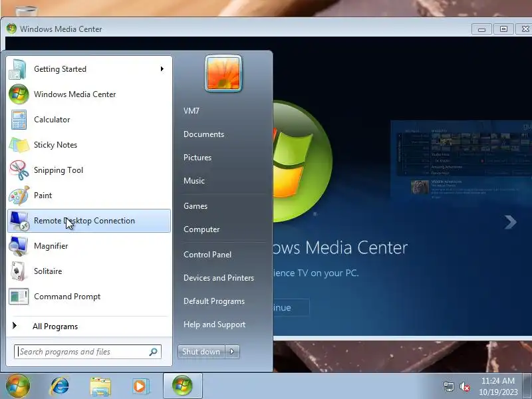Image resolution: width=532 pixels, height=399 pixels.
Task: Click the network tray icon
Action: (x=448, y=386)
